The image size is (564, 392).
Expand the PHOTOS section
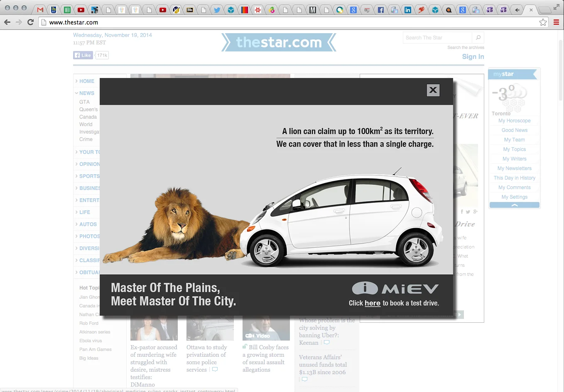88,236
